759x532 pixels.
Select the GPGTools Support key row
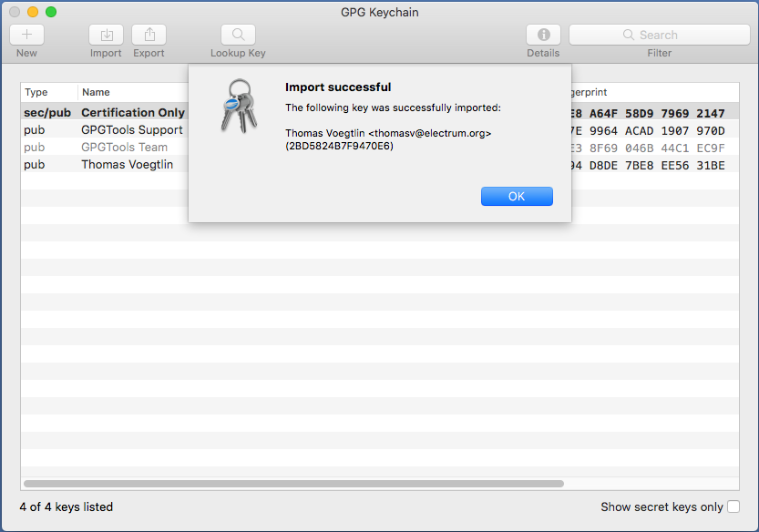[x=379, y=130]
